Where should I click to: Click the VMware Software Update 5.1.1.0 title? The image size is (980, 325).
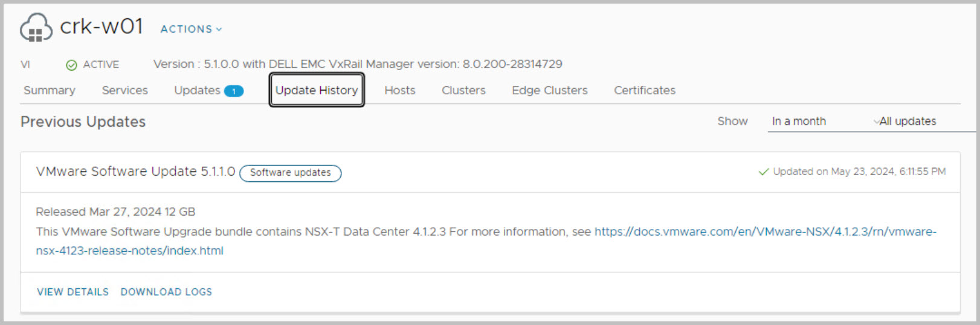tap(135, 172)
